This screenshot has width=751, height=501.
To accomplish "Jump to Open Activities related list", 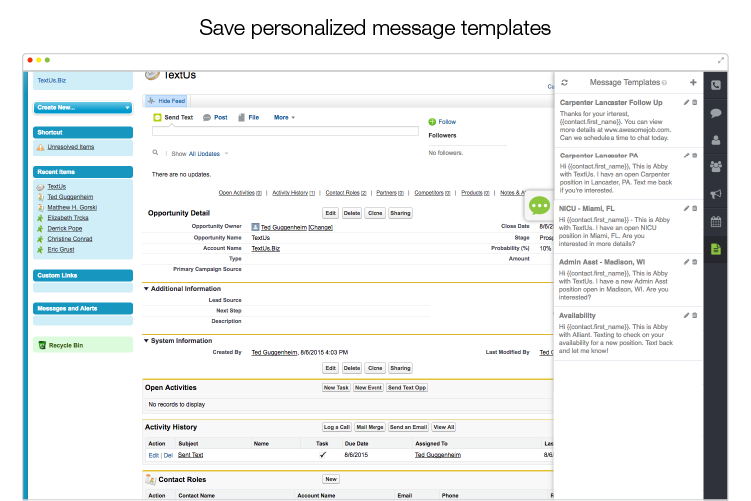I will pos(240,193).
